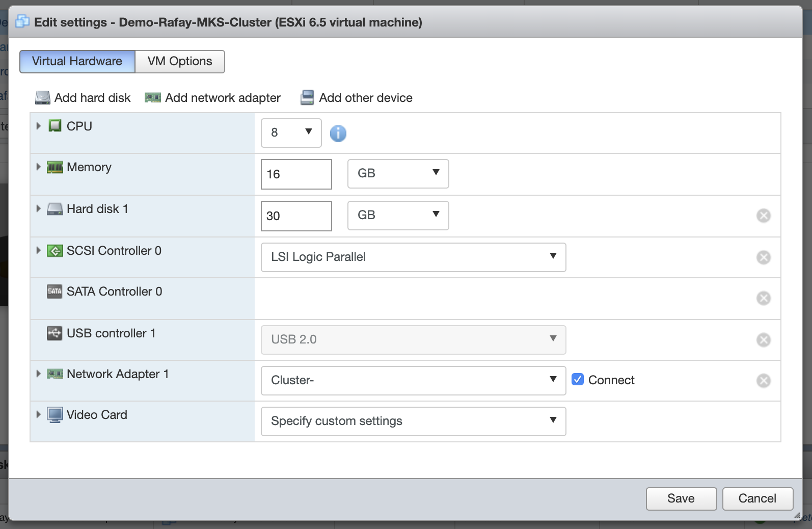Screen dimensions: 812x529
Task: Remove SATA Controller 0 with its X icon
Action: coord(764,298)
